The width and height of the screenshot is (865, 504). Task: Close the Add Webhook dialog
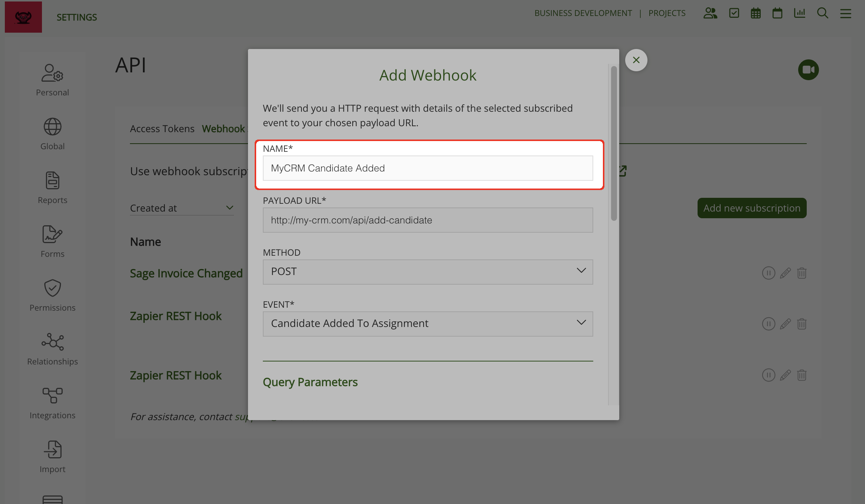click(x=636, y=60)
